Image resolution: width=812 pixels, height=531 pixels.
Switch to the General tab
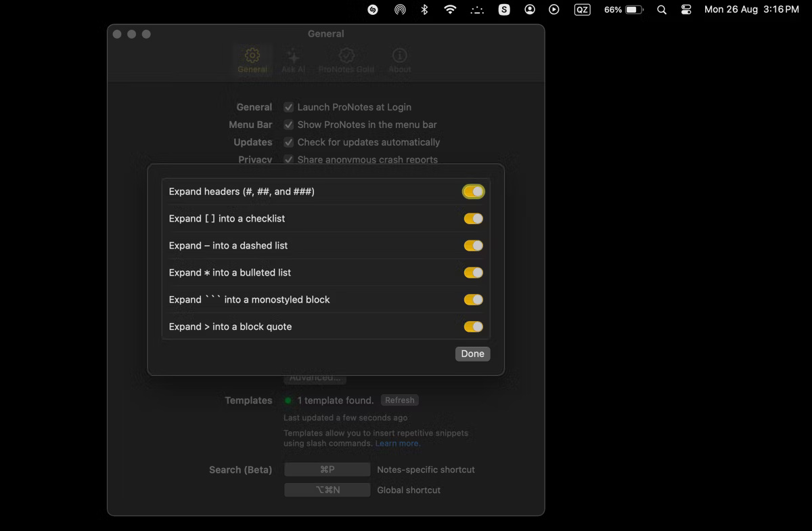click(252, 61)
